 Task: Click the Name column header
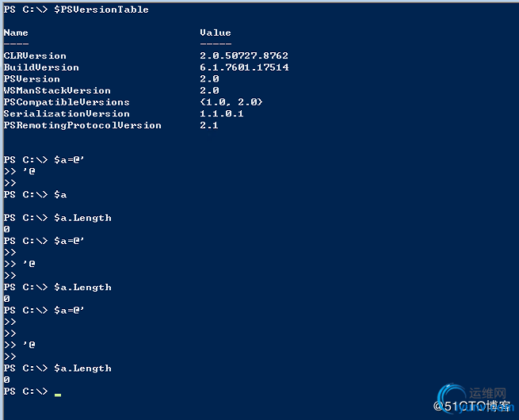pyautogui.click(x=16, y=32)
